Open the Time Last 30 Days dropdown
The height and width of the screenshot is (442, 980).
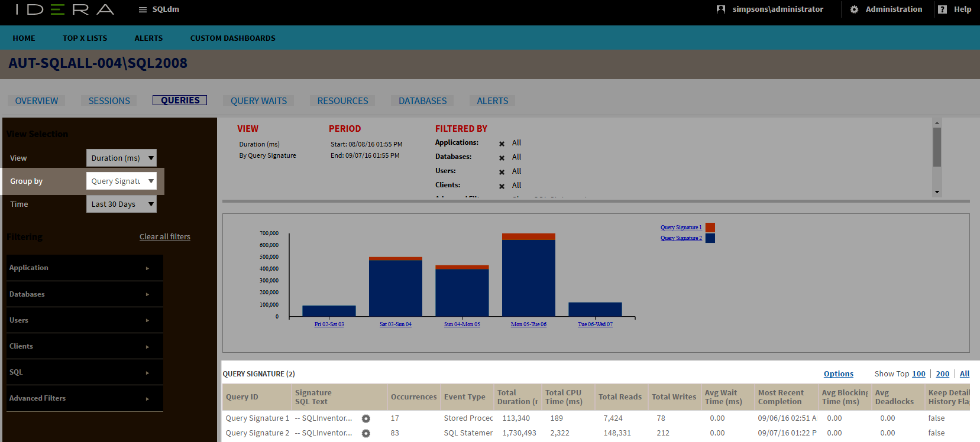click(121, 204)
